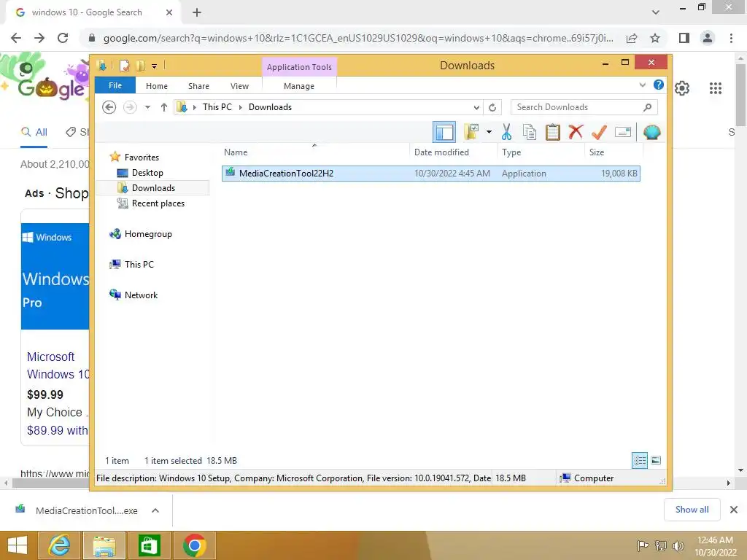
Task: Toggle the Chrome side panel icon
Action: click(684, 38)
